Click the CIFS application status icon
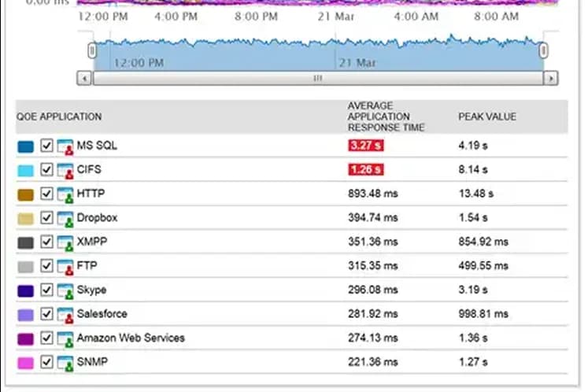 [65, 170]
